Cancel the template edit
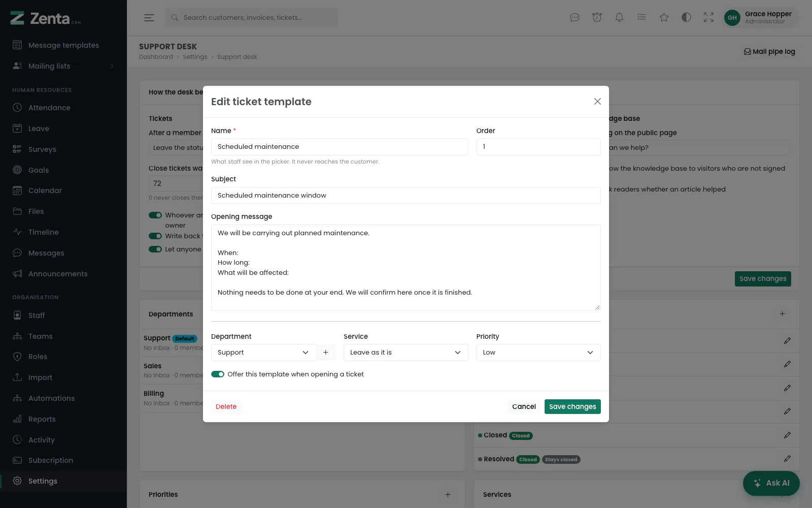812x508 pixels. click(524, 407)
